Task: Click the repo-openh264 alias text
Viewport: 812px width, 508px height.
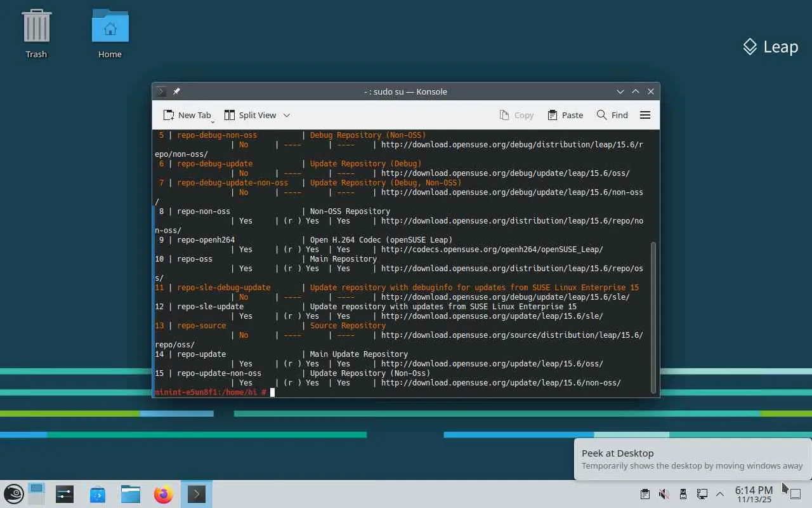Action: [206, 240]
